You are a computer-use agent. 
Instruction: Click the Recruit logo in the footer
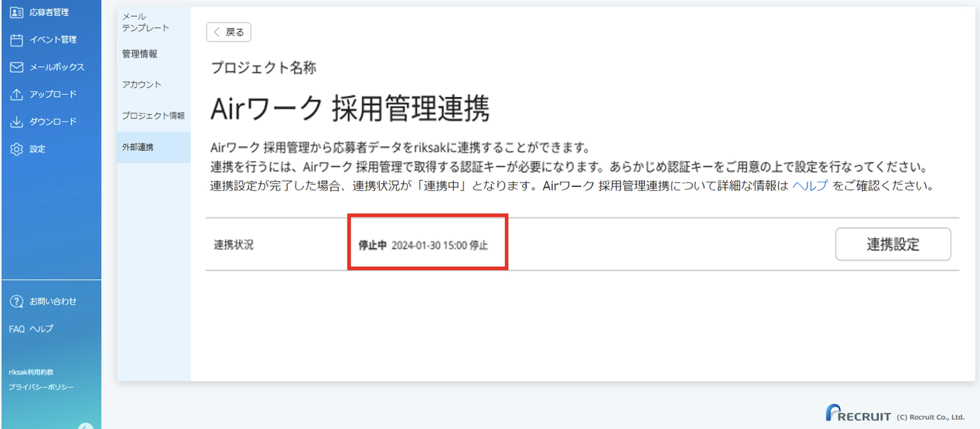click(858, 414)
